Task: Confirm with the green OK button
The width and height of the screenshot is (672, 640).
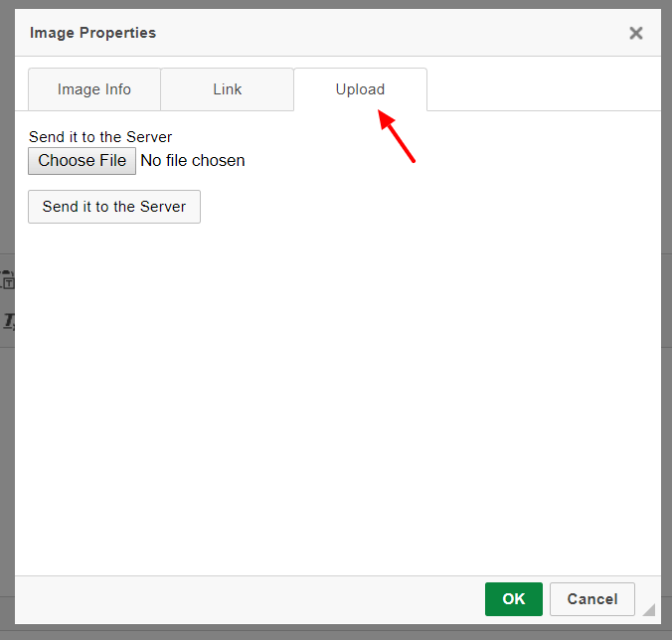Action: pyautogui.click(x=513, y=599)
